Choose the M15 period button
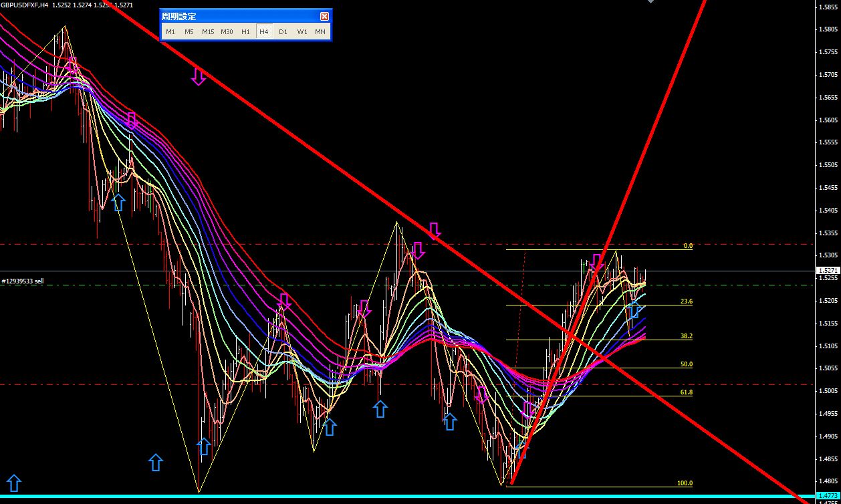This screenshot has width=841, height=504. click(x=208, y=31)
